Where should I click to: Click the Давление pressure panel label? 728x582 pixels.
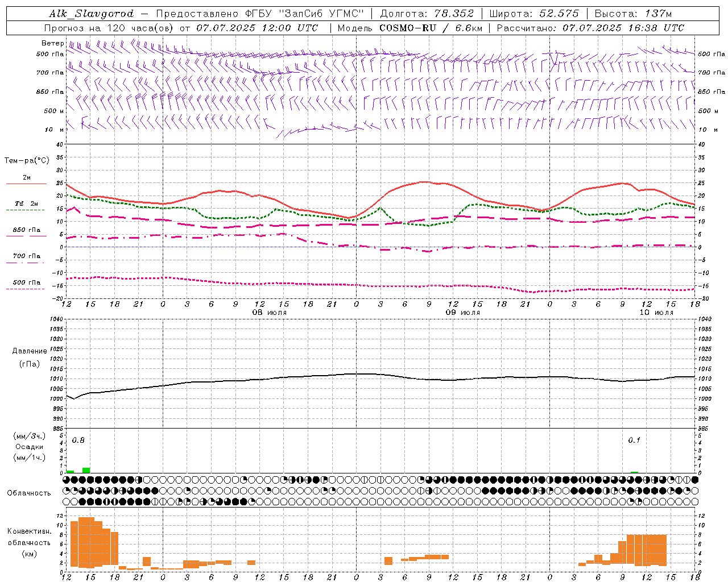[30, 351]
